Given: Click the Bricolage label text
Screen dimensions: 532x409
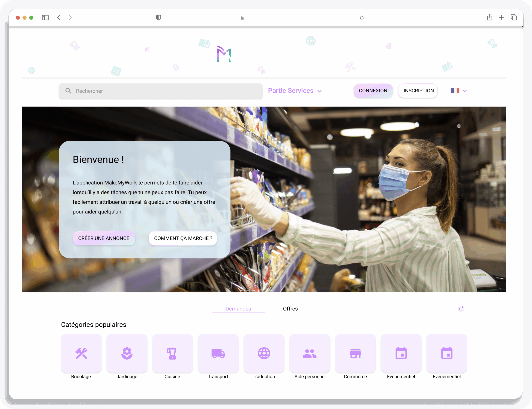Looking at the screenshot, I should (x=81, y=377).
